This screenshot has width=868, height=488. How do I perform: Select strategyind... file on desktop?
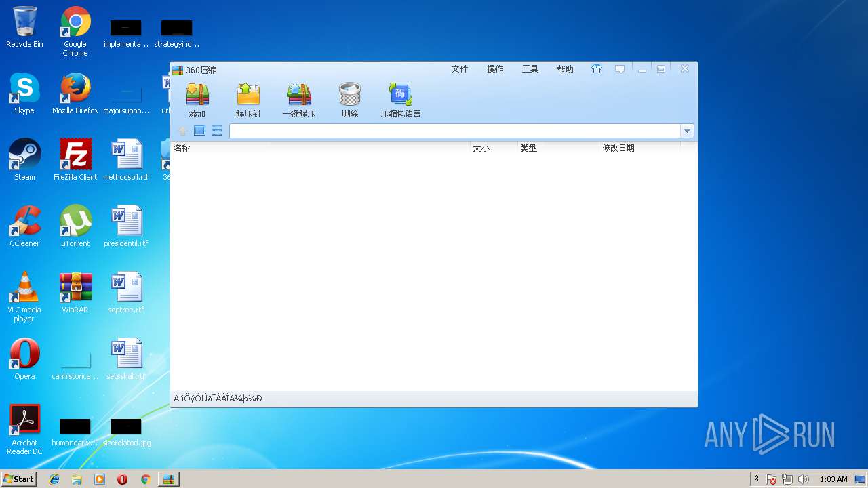coord(176,34)
